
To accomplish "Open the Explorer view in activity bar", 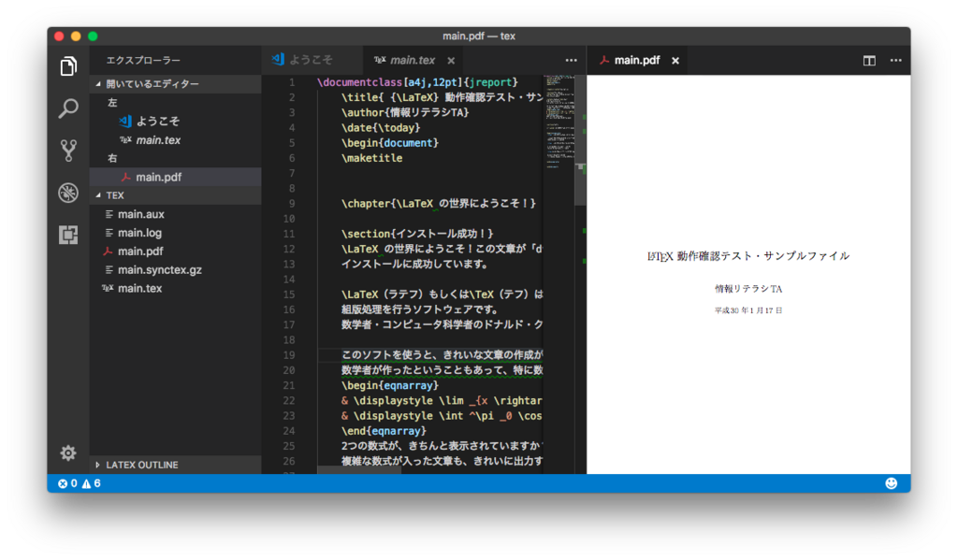I will coord(68,66).
